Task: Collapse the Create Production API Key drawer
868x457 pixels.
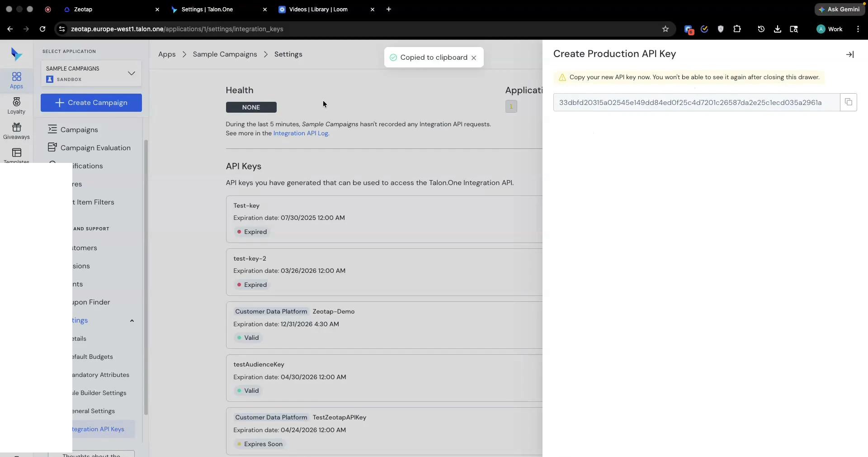Action: [x=850, y=54]
